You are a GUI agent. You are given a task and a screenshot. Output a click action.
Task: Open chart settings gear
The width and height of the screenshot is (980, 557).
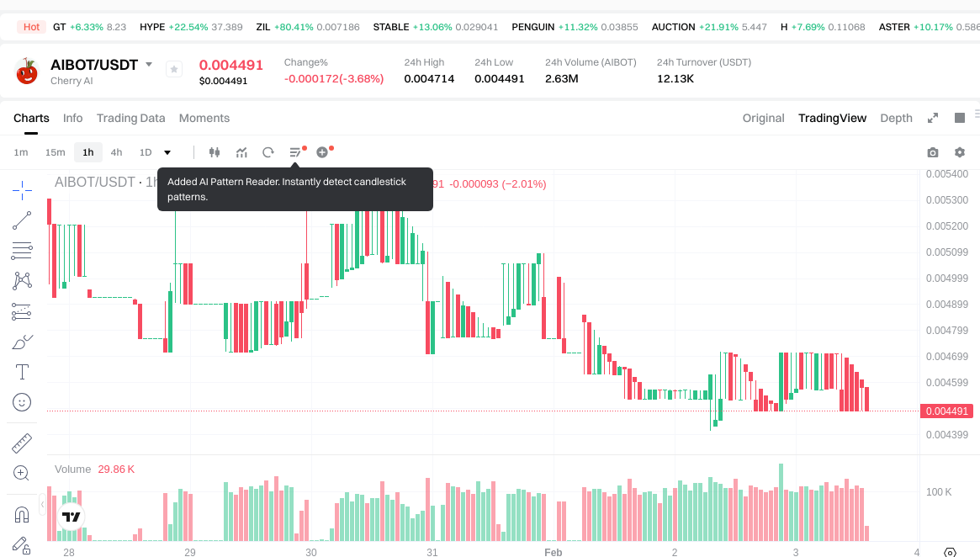click(x=959, y=152)
